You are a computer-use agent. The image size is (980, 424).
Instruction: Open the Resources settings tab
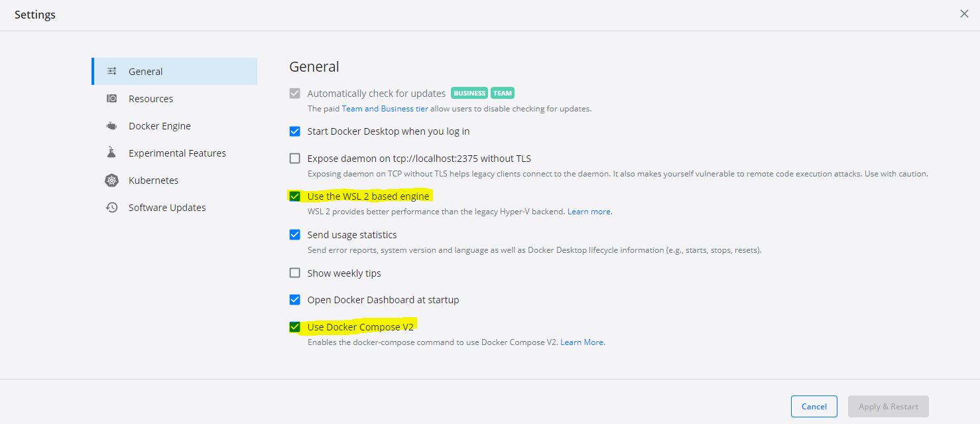(x=174, y=98)
